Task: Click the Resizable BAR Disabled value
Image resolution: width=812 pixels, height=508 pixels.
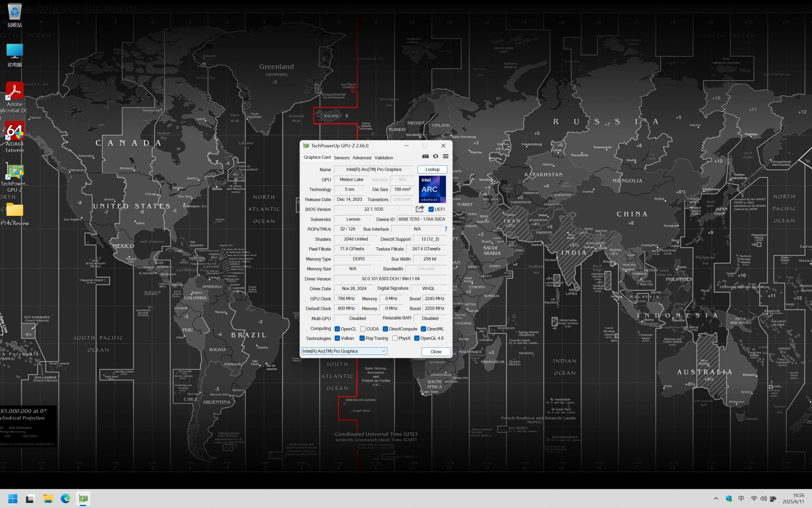Action: click(430, 318)
